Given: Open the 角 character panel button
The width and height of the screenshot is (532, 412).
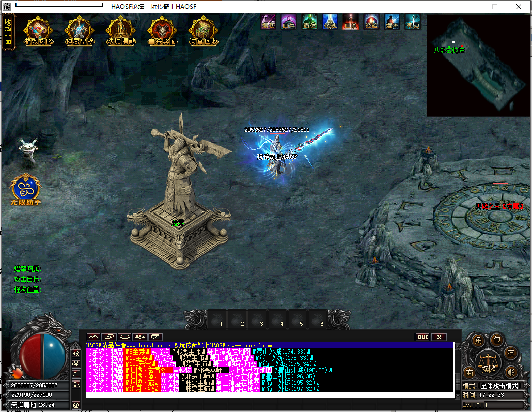Looking at the screenshot, I should tap(478, 340).
